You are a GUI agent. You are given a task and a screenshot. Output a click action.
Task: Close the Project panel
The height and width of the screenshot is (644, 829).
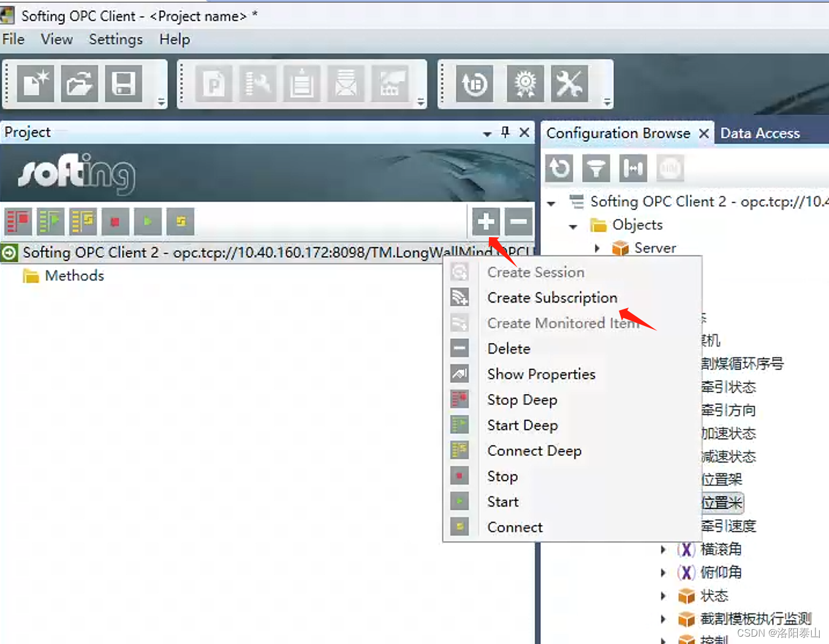pyautogui.click(x=524, y=132)
